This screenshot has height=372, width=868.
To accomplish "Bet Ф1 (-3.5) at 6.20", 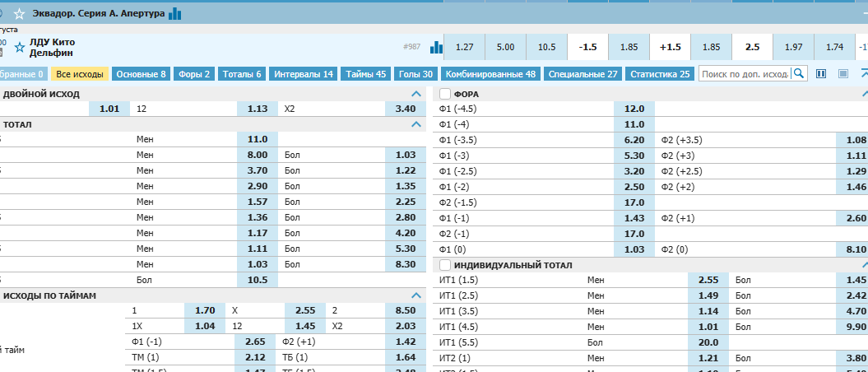I will 634,140.
